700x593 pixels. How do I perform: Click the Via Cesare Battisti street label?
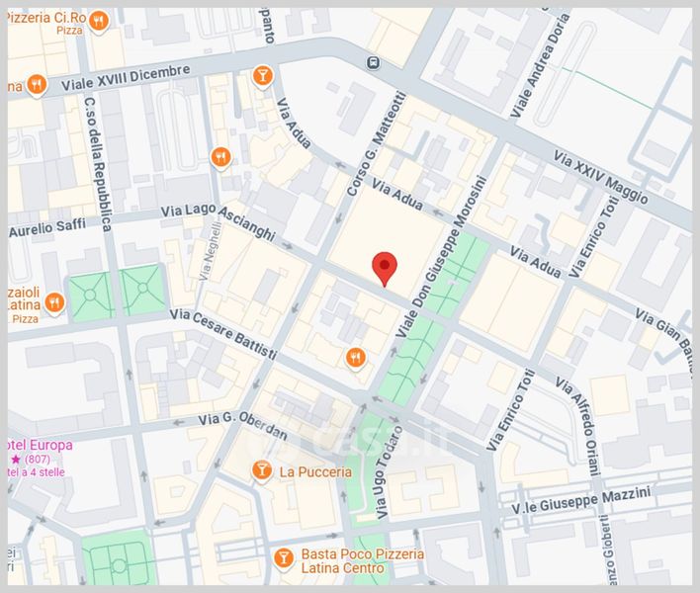coord(222,334)
